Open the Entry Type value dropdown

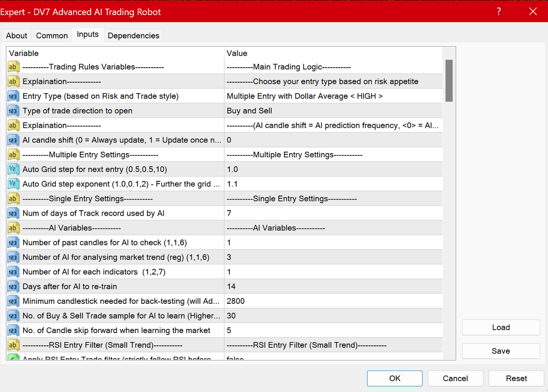[333, 96]
